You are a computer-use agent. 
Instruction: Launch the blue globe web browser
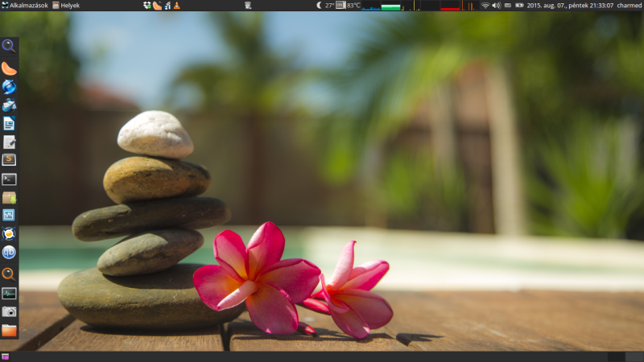pos(9,87)
